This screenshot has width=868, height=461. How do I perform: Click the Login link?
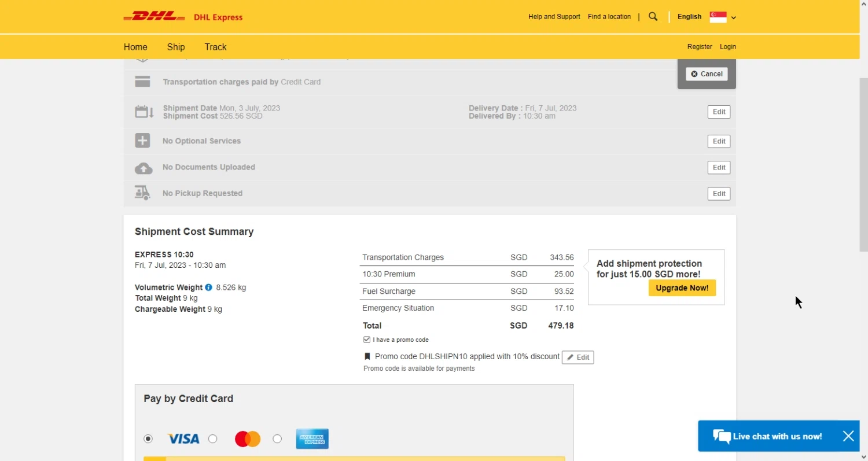point(728,47)
